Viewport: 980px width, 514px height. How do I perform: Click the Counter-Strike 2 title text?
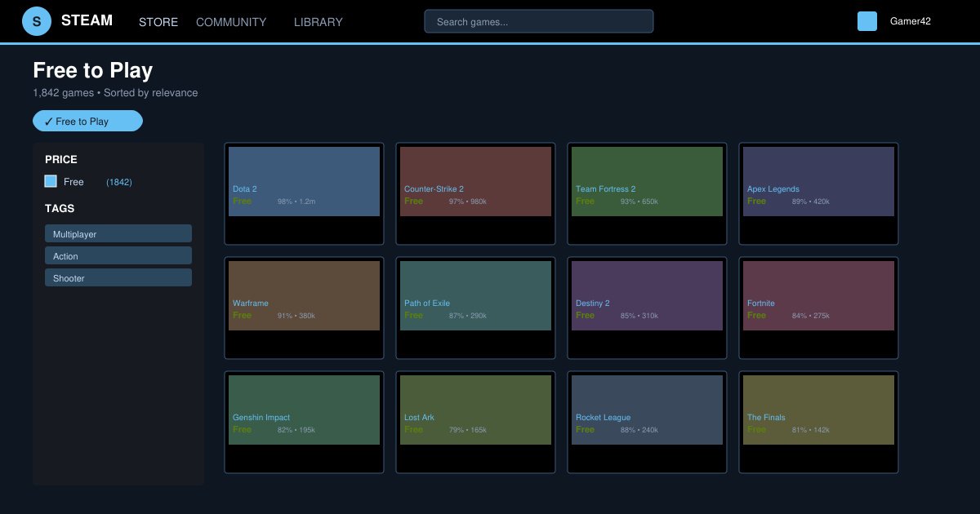[434, 189]
